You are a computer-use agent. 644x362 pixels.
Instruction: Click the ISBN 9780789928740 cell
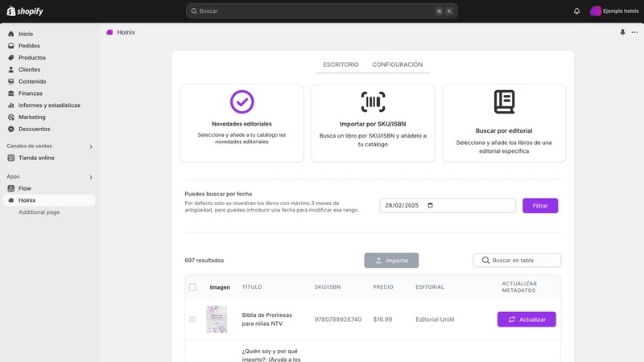pos(338,319)
